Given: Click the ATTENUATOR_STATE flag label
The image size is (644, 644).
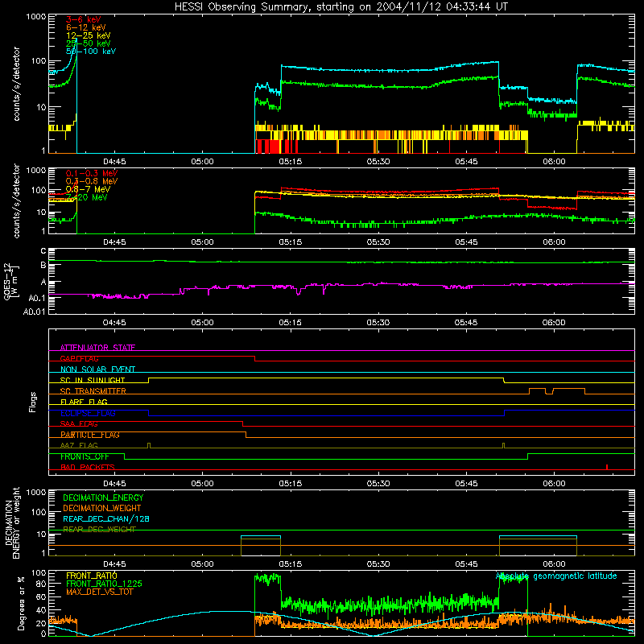Looking at the screenshot, I should (x=97, y=348).
